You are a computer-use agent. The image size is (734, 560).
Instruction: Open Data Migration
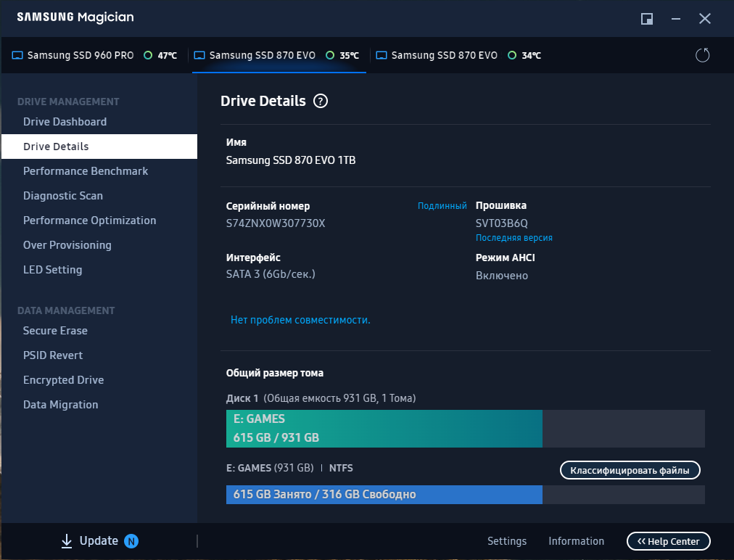click(x=99, y=405)
